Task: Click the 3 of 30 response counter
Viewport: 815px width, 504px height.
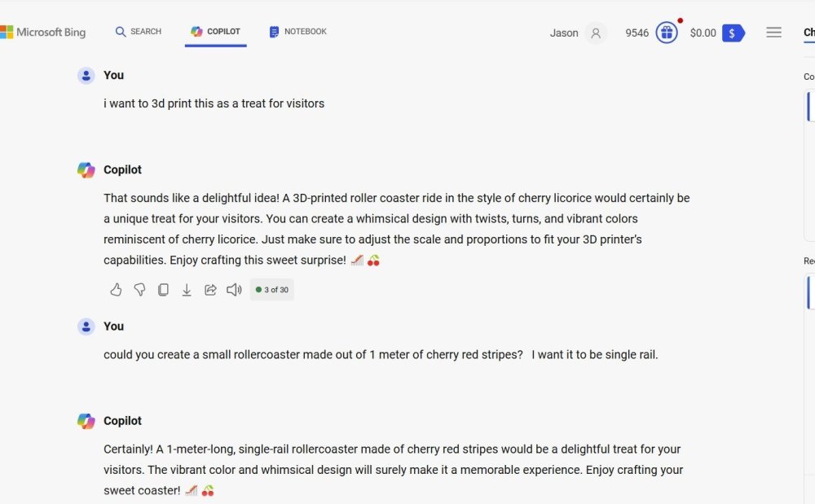Action: [272, 290]
